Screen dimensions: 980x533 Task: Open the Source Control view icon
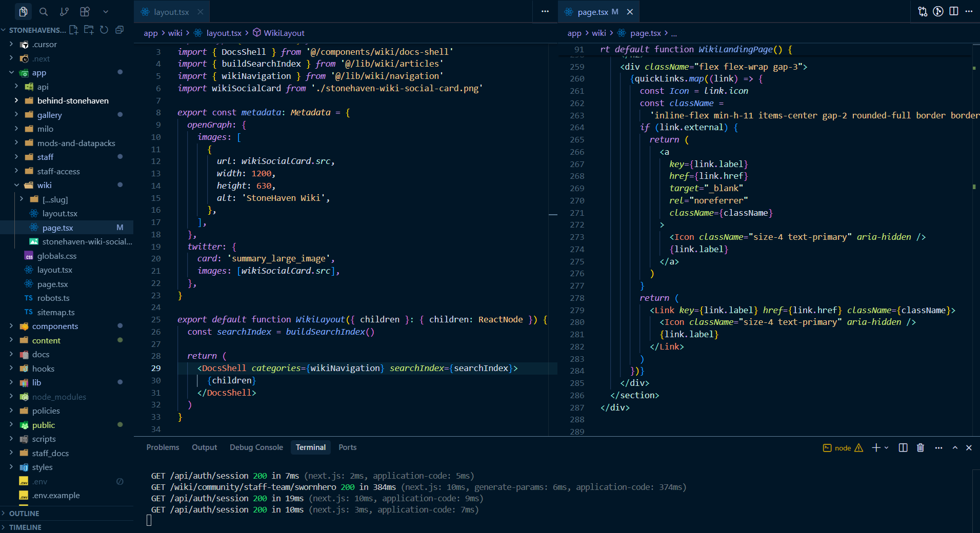[x=64, y=11]
